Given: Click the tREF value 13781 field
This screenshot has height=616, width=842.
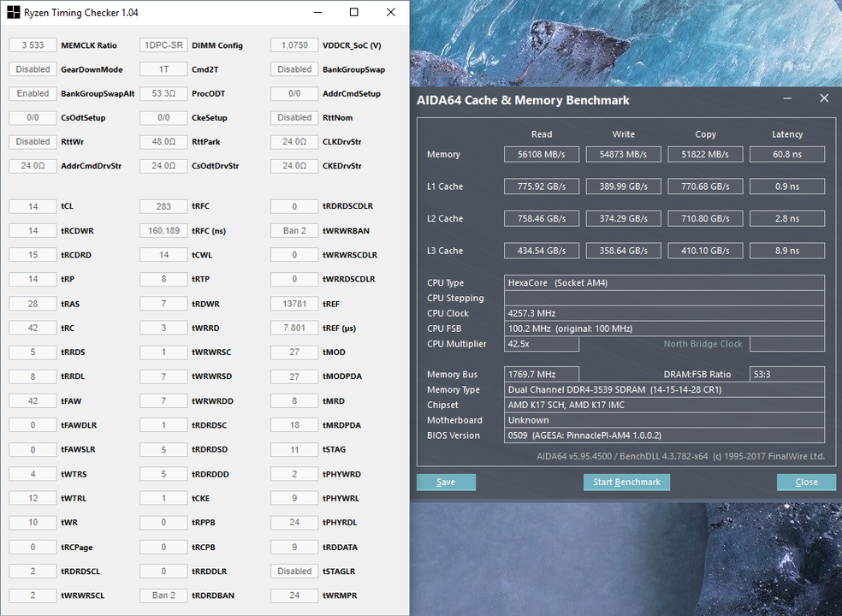Looking at the screenshot, I should point(295,304).
